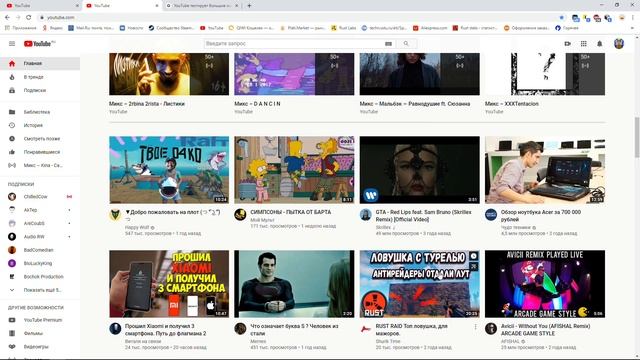Click the browser back arrow
Viewport: 640px width, 360px height.
click(x=7, y=18)
